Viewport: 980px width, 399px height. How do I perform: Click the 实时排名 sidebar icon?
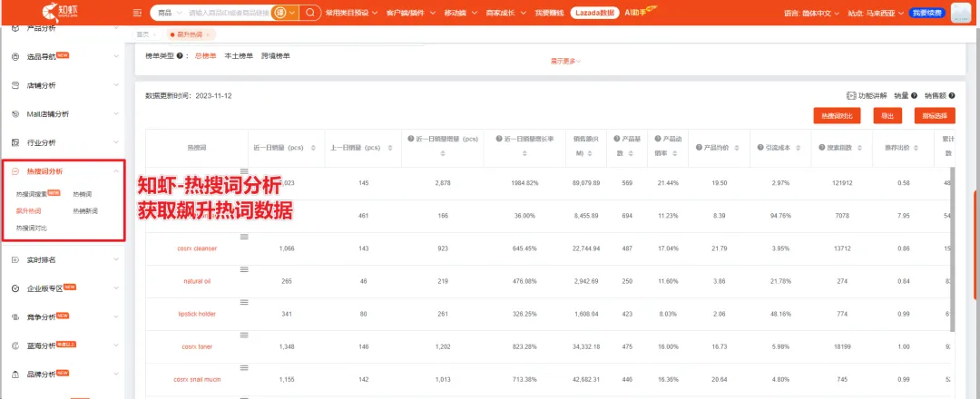15,259
